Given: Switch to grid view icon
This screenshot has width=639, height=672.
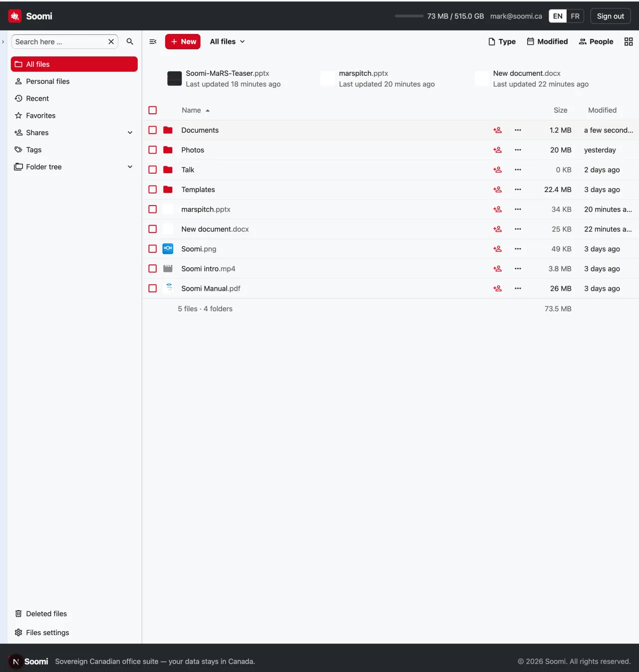Looking at the screenshot, I should pos(629,42).
